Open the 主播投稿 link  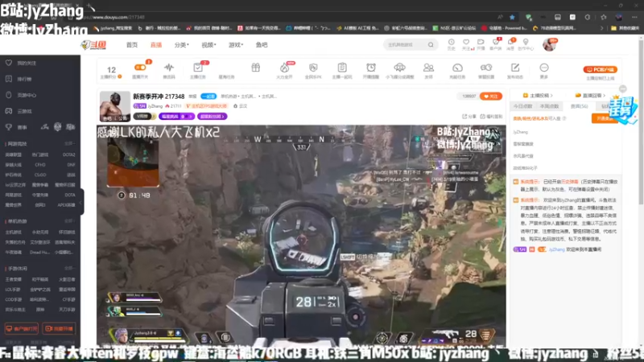(x=538, y=95)
